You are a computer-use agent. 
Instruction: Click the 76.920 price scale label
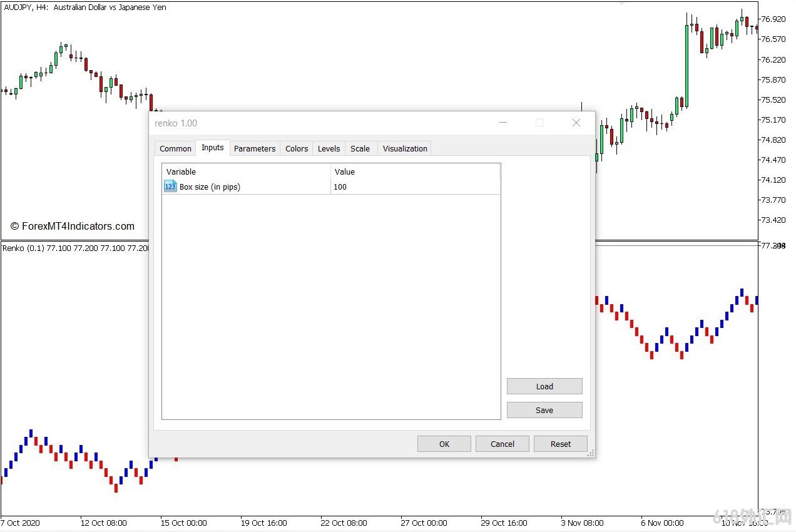point(773,19)
